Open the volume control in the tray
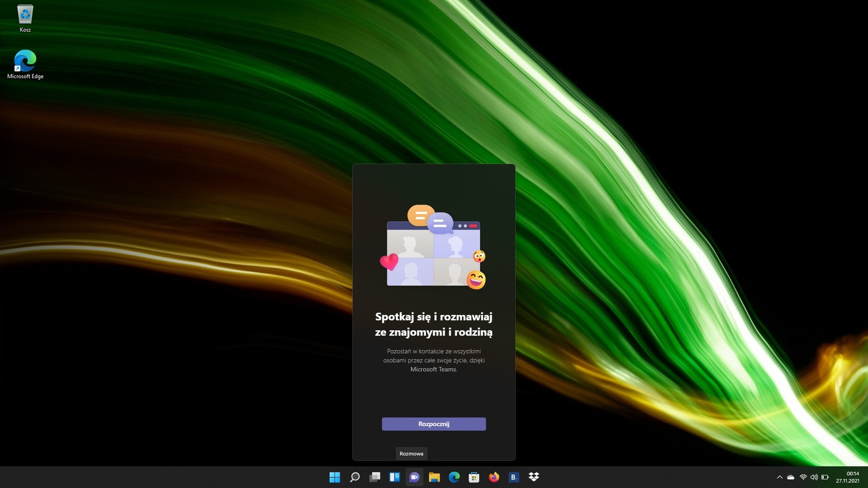 [x=814, y=478]
